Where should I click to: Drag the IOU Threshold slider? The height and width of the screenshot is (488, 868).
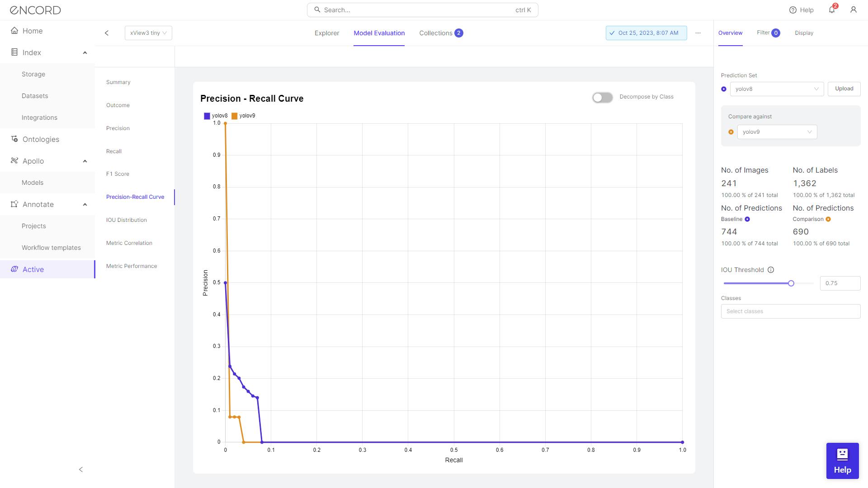pyautogui.click(x=792, y=283)
